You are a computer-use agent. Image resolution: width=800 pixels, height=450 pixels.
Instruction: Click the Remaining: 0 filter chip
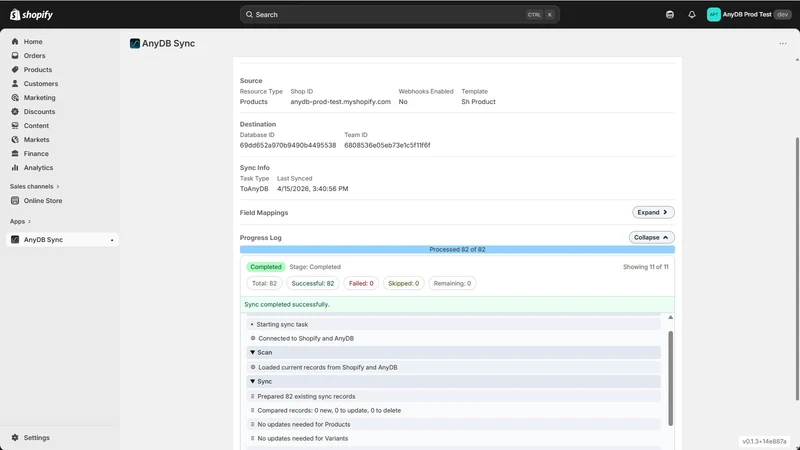[452, 283]
